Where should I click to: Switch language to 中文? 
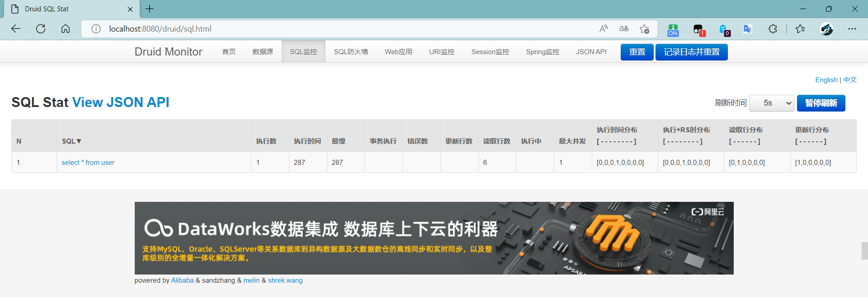click(x=850, y=80)
